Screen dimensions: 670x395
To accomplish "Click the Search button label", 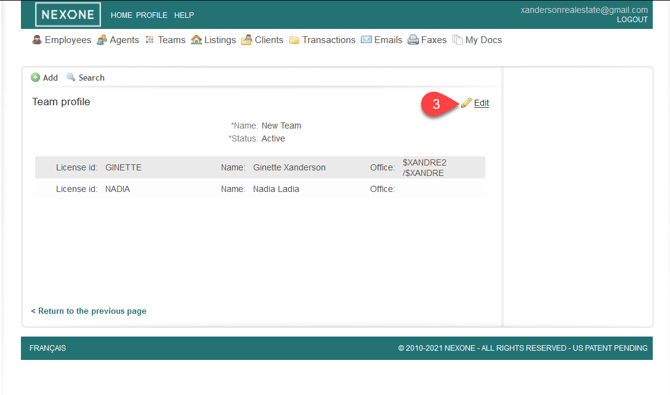I will [91, 78].
